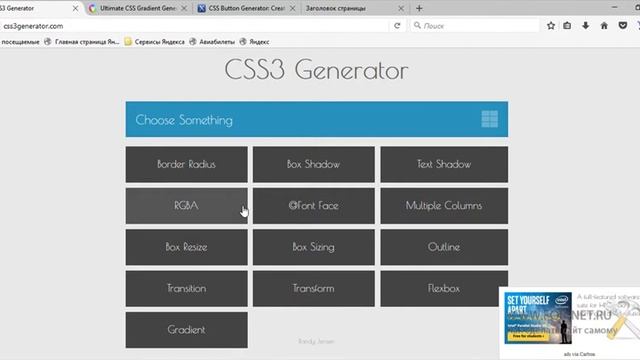Screen dimensions: 640x360
Task: Open the Сервисы Яндекса bookmark folder
Action: click(x=155, y=42)
